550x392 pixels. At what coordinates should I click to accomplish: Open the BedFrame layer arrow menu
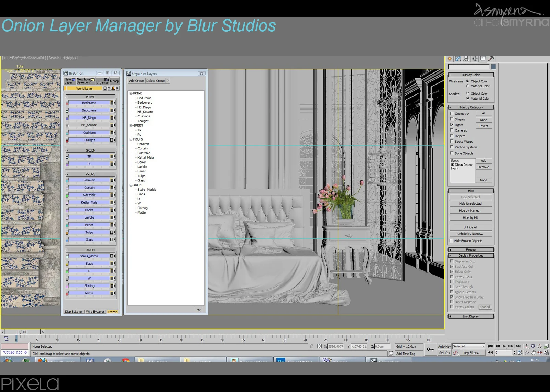pos(115,103)
